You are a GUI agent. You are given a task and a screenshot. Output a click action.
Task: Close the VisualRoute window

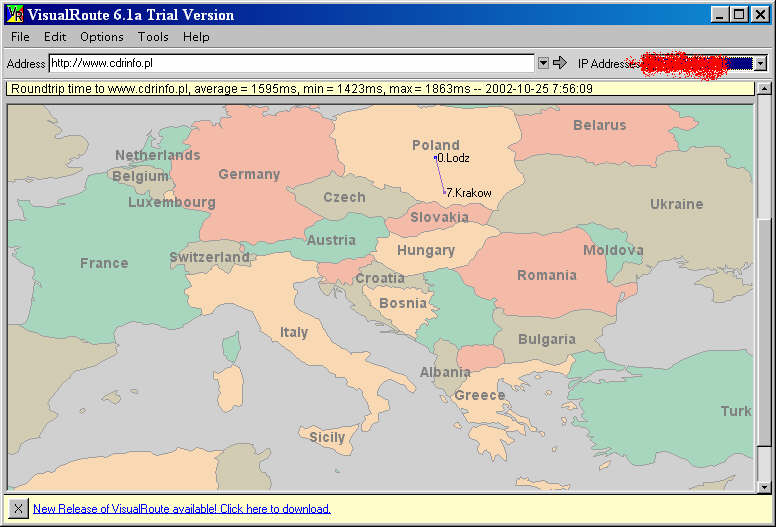[x=760, y=14]
